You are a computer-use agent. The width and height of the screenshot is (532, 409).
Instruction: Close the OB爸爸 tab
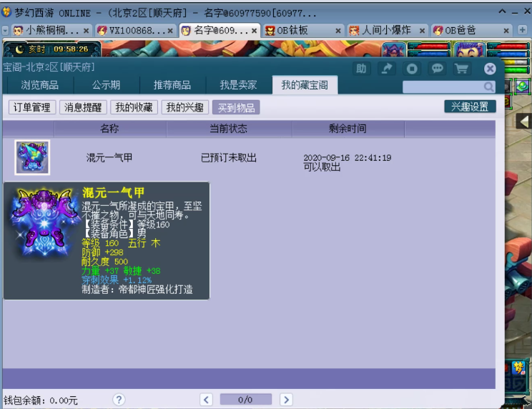point(506,31)
